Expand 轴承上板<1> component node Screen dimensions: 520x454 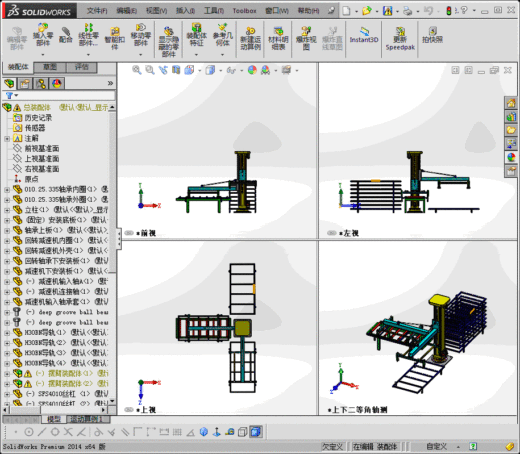[7, 230]
